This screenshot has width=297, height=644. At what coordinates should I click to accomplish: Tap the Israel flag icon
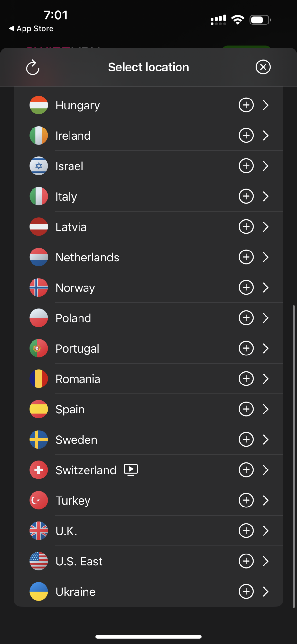[x=39, y=166]
